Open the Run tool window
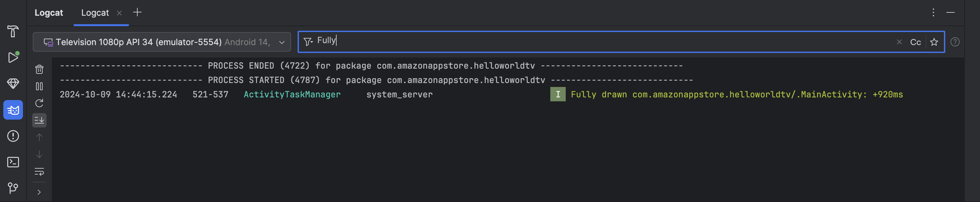 click(13, 57)
